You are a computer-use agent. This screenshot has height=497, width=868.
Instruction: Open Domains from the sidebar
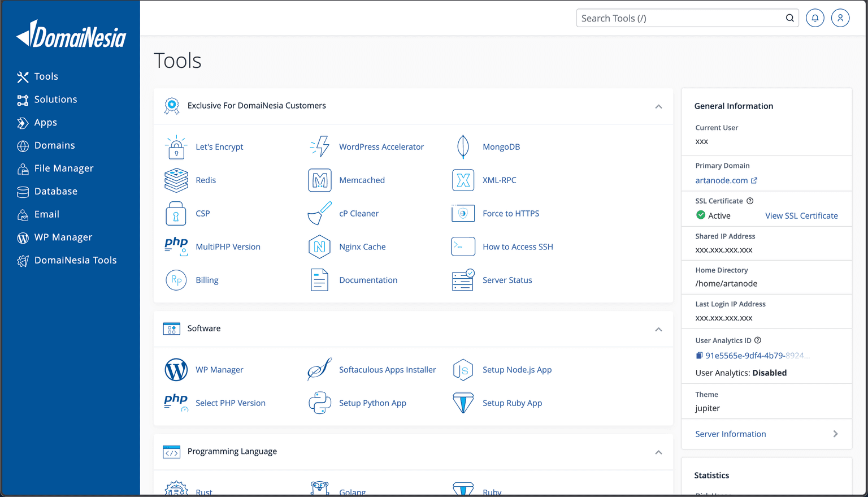[x=54, y=145]
